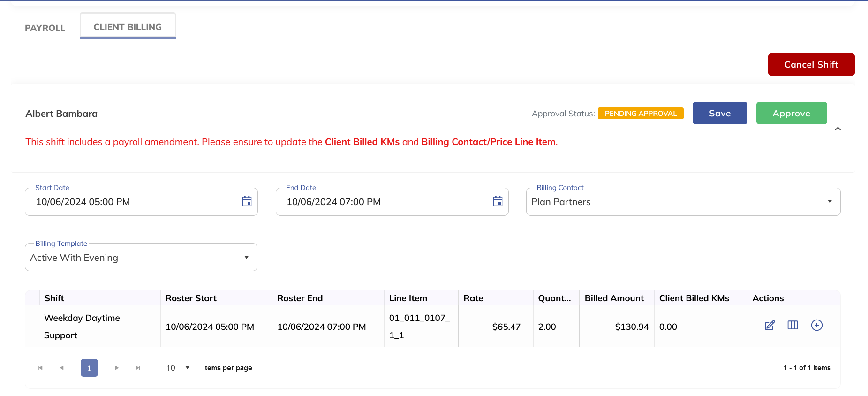Save the billing changes
This screenshot has height=396, width=868.
[x=719, y=113]
